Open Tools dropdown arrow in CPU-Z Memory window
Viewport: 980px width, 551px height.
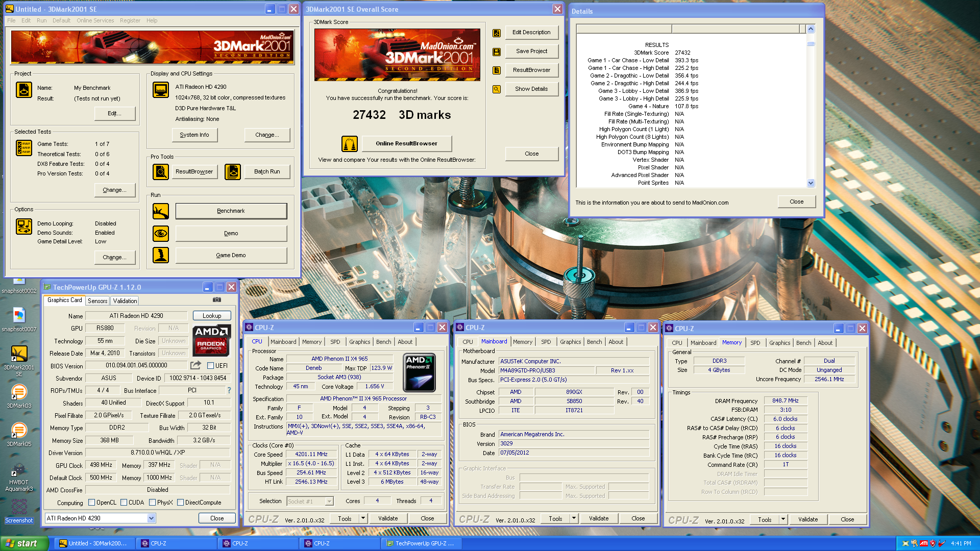pos(783,519)
